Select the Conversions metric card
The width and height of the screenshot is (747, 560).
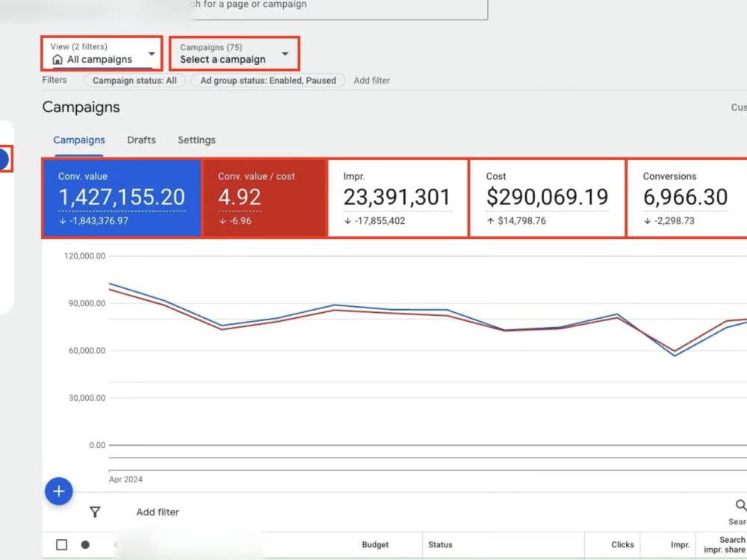pyautogui.click(x=687, y=198)
